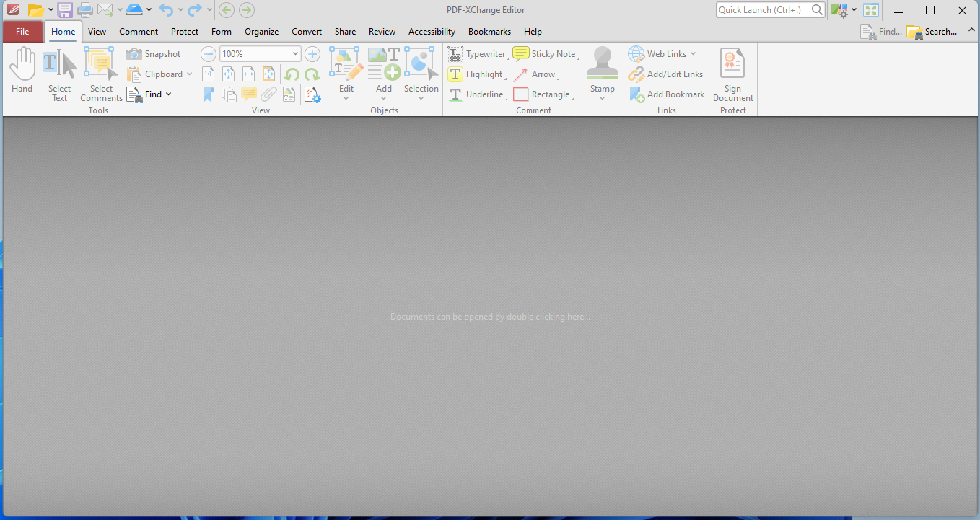The width and height of the screenshot is (980, 520).
Task: Choose the Highlight text tool
Action: pos(476,74)
